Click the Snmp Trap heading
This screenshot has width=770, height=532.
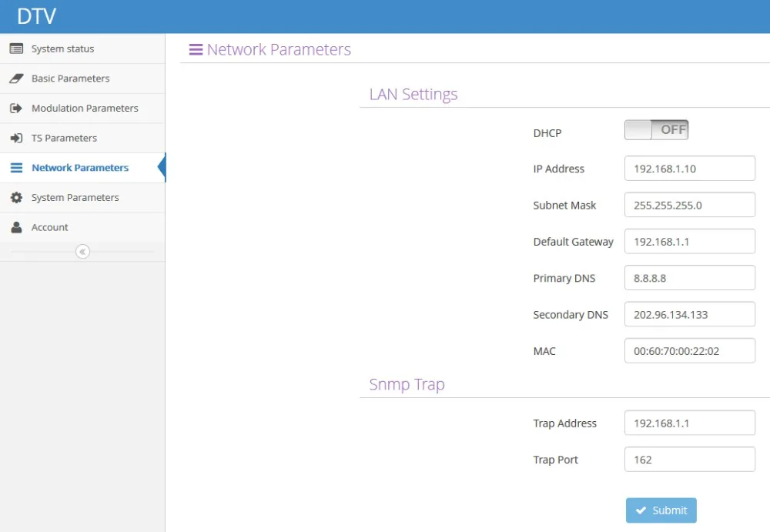(x=407, y=384)
